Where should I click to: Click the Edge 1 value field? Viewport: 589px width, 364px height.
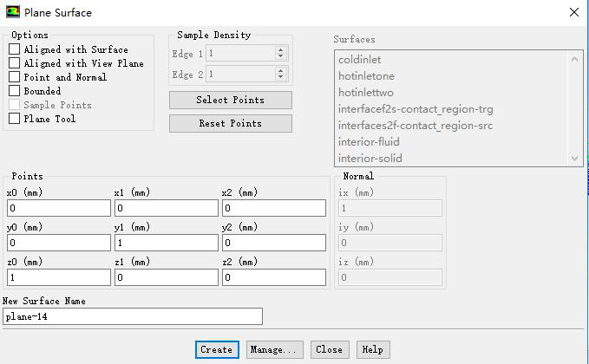[241, 53]
